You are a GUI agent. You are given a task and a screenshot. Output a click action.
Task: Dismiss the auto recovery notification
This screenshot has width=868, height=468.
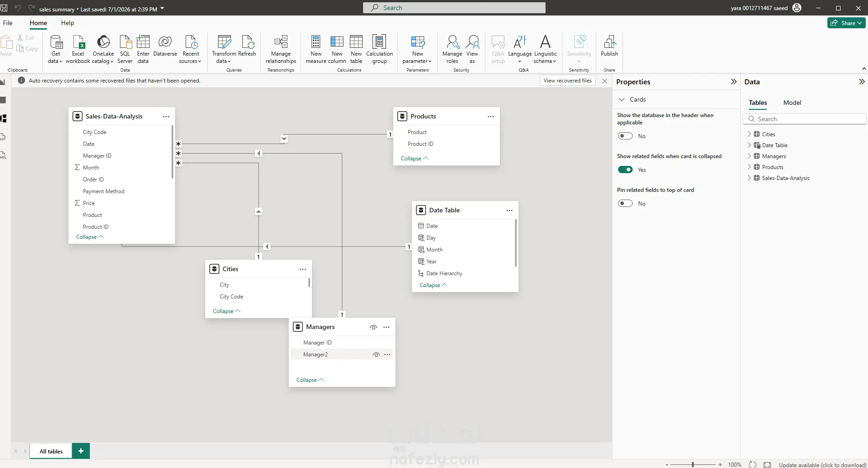(x=605, y=81)
